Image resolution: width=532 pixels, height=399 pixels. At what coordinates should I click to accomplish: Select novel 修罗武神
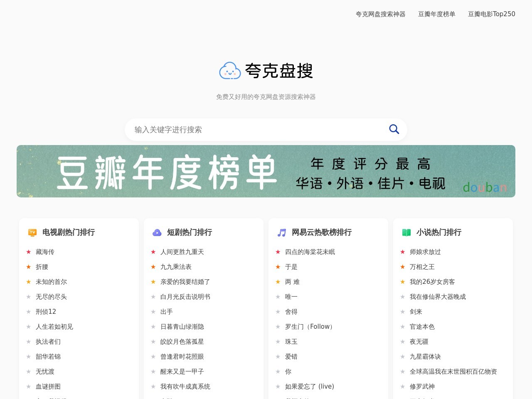[422, 387]
